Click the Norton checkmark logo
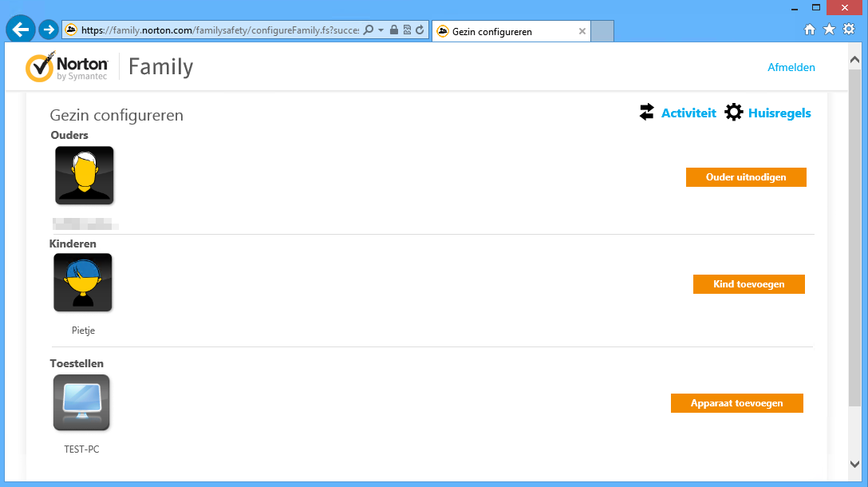 (x=41, y=67)
